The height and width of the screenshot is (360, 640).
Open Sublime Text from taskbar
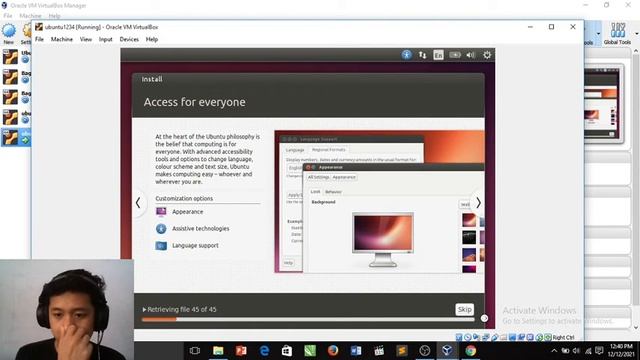pyautogui.click(x=402, y=351)
